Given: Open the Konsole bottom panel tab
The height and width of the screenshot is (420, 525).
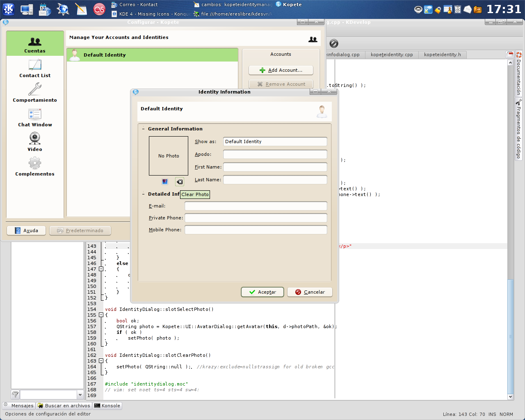Looking at the screenshot, I should click(107, 406).
